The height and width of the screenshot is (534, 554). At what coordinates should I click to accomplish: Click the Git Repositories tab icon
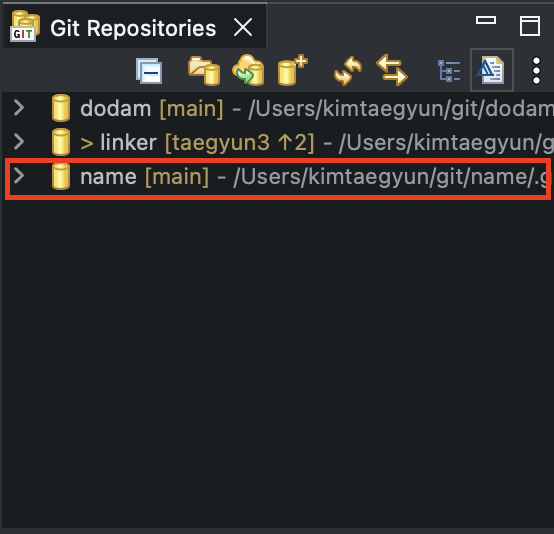[x=25, y=26]
